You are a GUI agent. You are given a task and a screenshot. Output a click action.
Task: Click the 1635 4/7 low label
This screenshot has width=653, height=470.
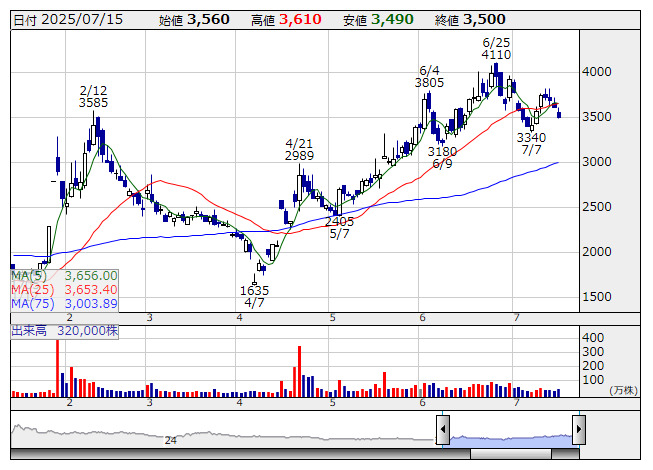[x=254, y=296]
